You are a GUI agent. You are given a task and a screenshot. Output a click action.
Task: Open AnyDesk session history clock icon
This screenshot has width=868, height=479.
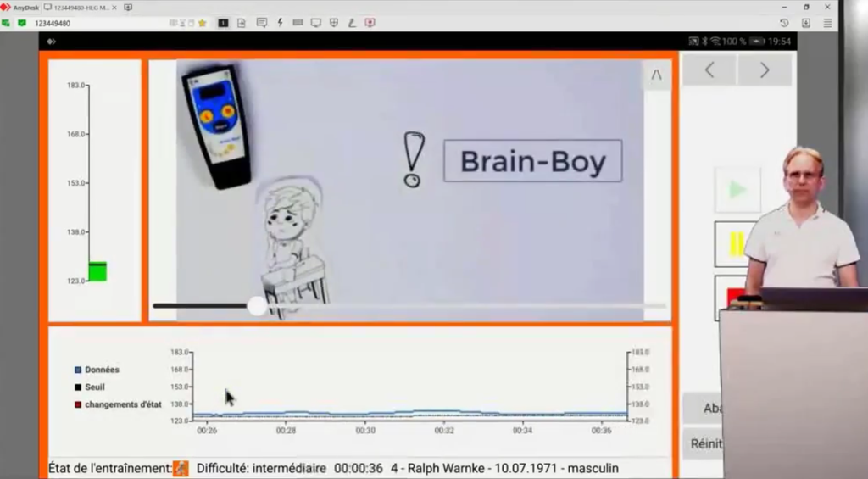[x=784, y=23]
